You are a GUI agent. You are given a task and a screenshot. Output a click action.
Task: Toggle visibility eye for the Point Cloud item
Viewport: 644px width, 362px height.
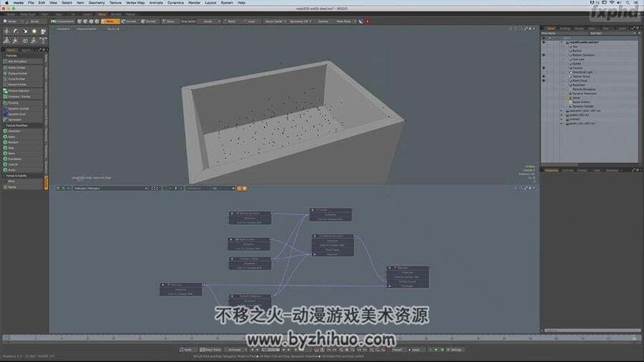[x=544, y=80]
